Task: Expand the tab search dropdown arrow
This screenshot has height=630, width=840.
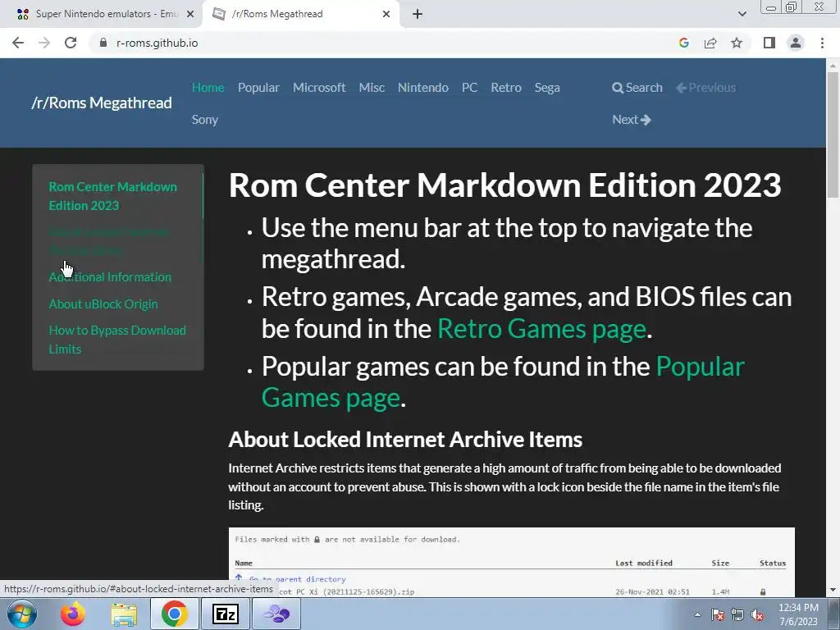Action: click(742, 14)
